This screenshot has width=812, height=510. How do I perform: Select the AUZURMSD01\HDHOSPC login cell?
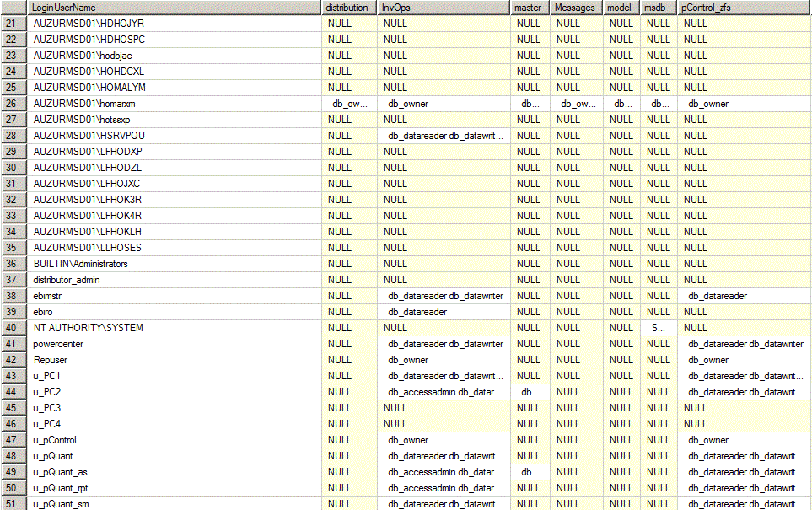[174, 40]
